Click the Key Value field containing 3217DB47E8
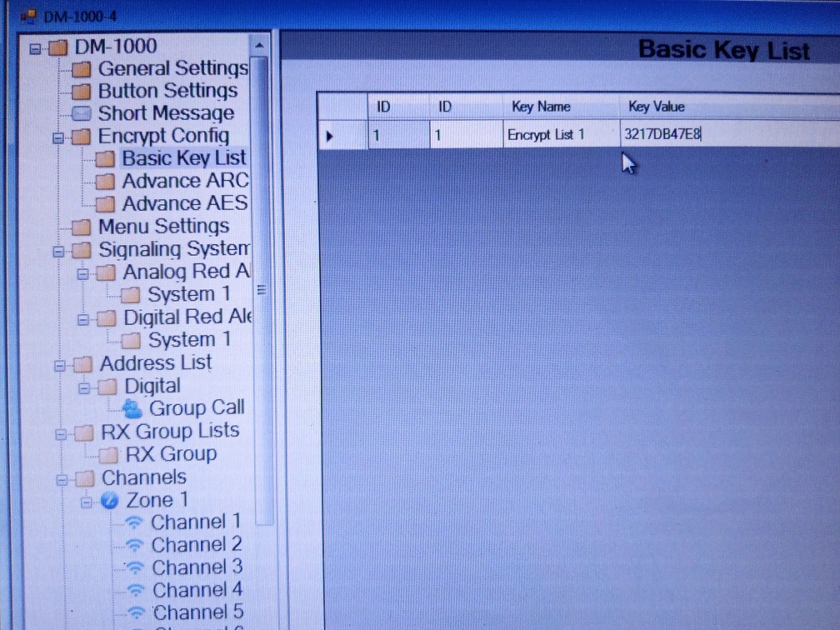840x630 pixels. point(730,134)
